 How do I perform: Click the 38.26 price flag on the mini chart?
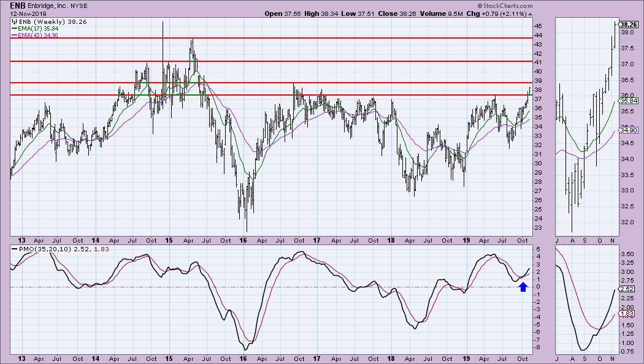(629, 25)
